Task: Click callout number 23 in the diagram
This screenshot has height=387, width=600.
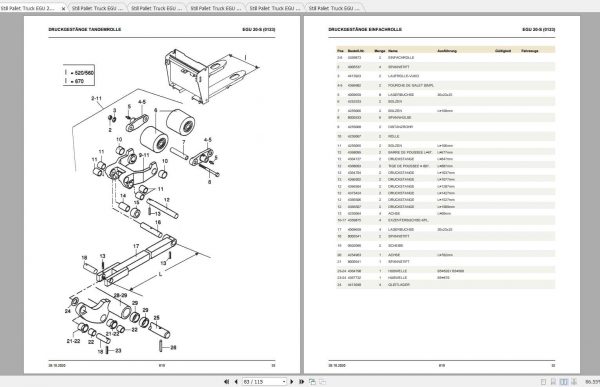Action: tap(118, 351)
